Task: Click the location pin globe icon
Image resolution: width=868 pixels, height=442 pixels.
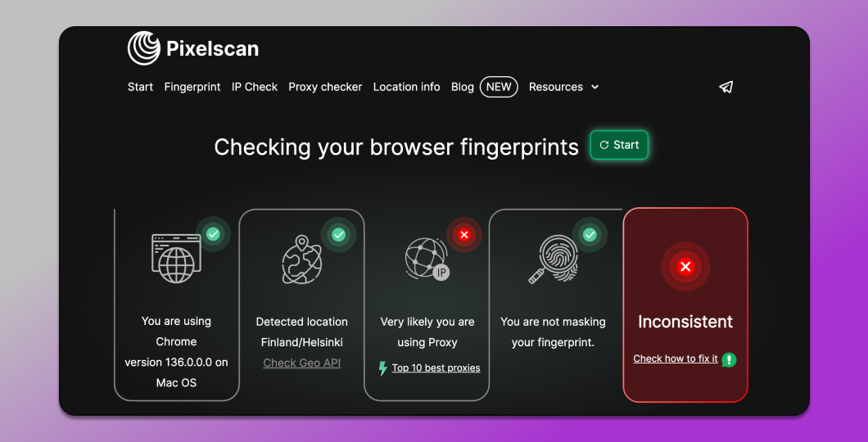Action: pyautogui.click(x=301, y=259)
